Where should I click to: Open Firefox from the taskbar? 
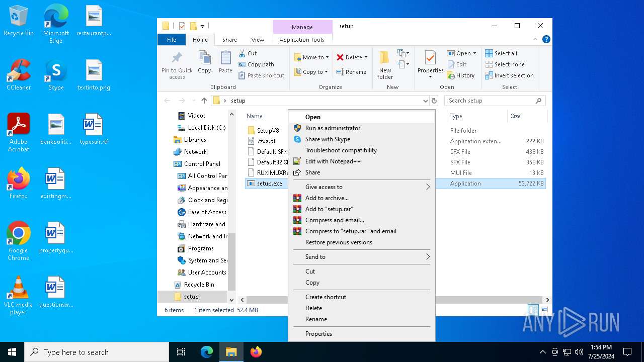coord(256,352)
